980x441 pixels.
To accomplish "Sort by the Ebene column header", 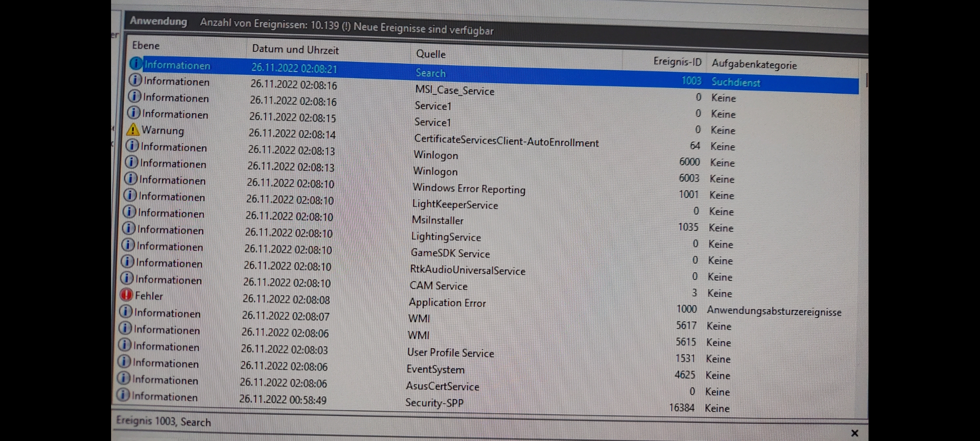I will point(146,46).
